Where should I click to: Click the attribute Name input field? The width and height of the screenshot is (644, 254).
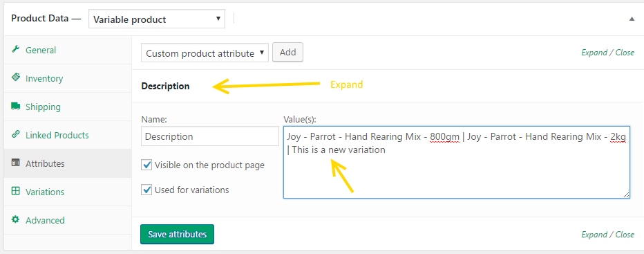[210, 136]
